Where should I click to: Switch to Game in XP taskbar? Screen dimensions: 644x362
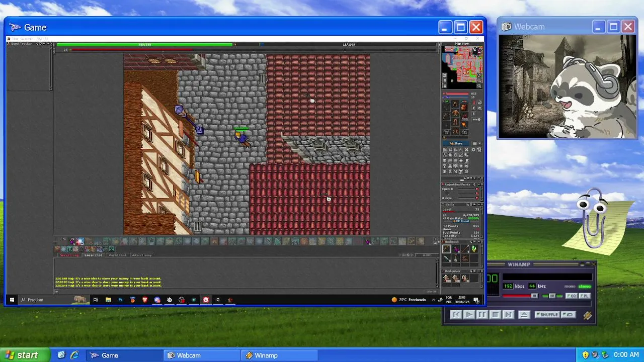[x=125, y=355]
